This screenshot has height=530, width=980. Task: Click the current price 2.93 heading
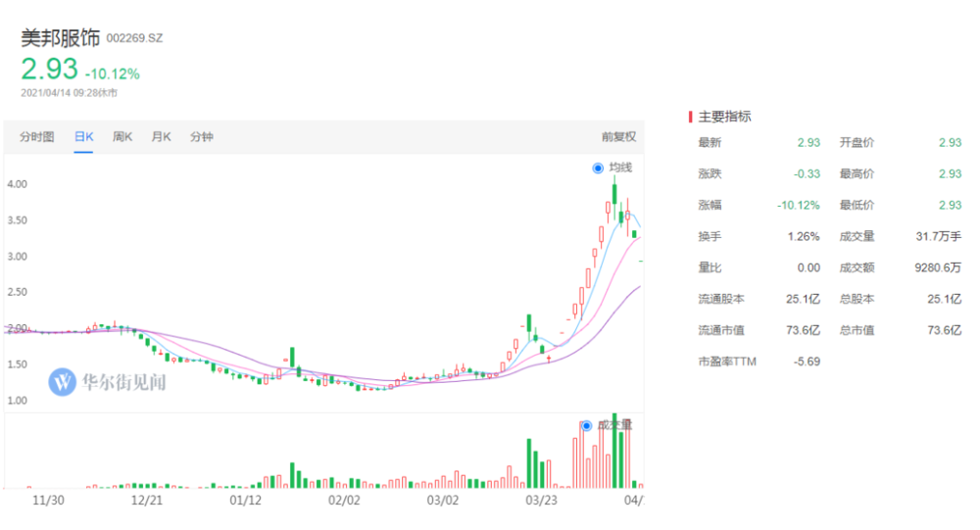pos(49,69)
